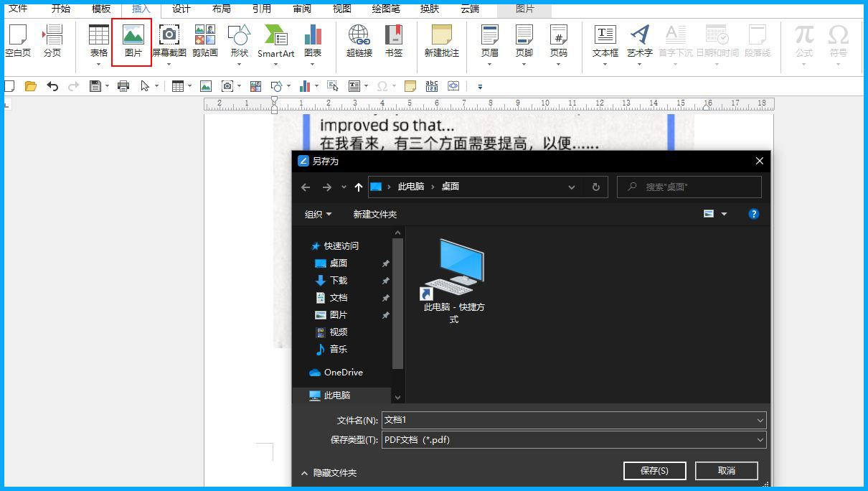Image resolution: width=868 pixels, height=491 pixels.
Task: Click the 保存(S) button
Action: click(x=654, y=470)
